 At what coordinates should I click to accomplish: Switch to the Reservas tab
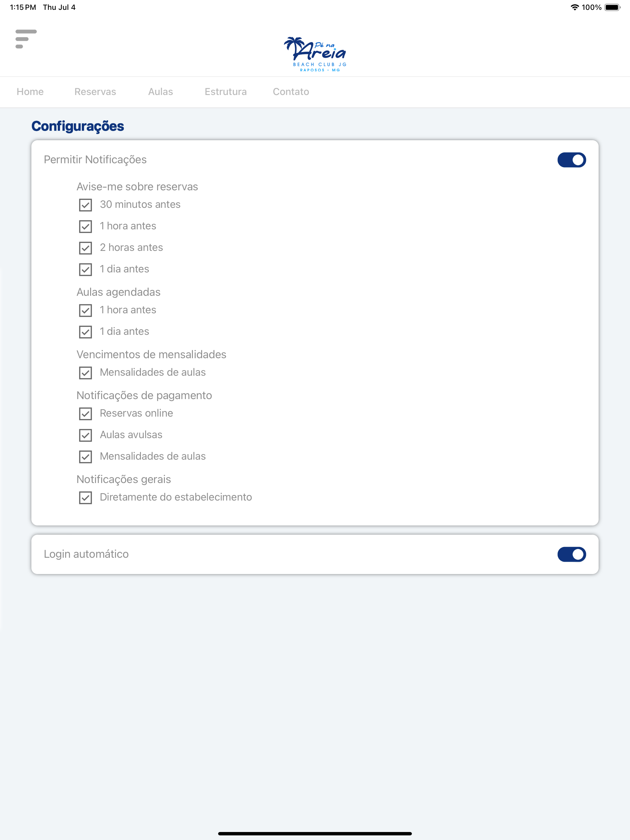[x=95, y=92]
